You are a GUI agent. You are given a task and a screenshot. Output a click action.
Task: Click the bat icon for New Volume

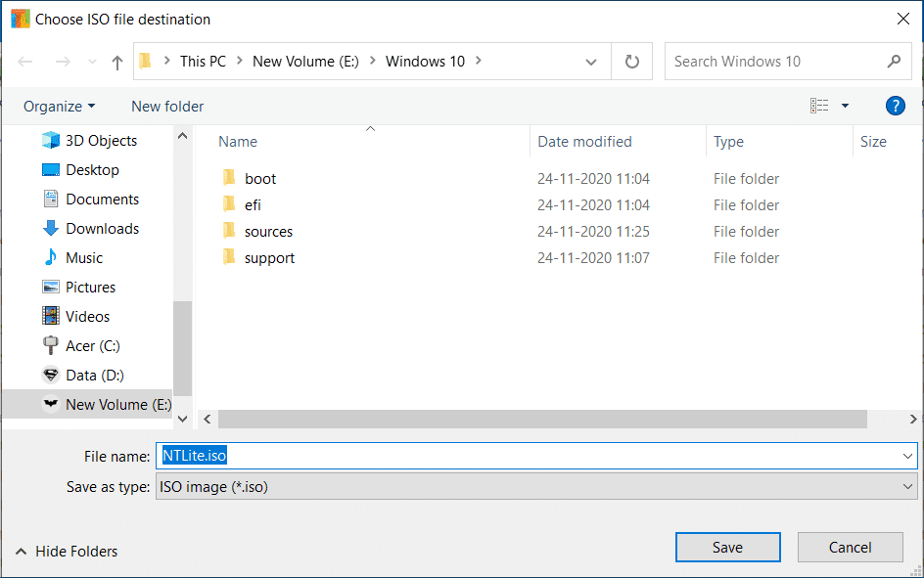tap(51, 404)
